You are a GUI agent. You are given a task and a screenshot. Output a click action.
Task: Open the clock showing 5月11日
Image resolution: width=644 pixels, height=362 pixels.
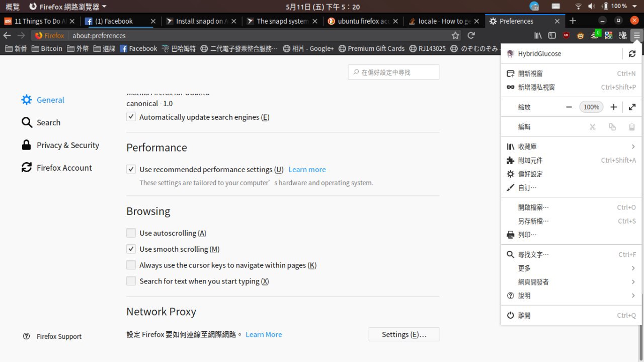(323, 7)
